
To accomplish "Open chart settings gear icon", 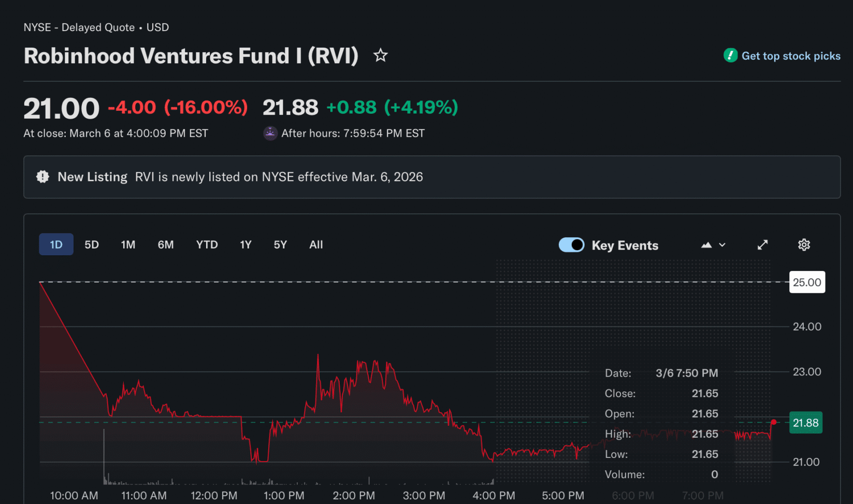I will (x=804, y=245).
